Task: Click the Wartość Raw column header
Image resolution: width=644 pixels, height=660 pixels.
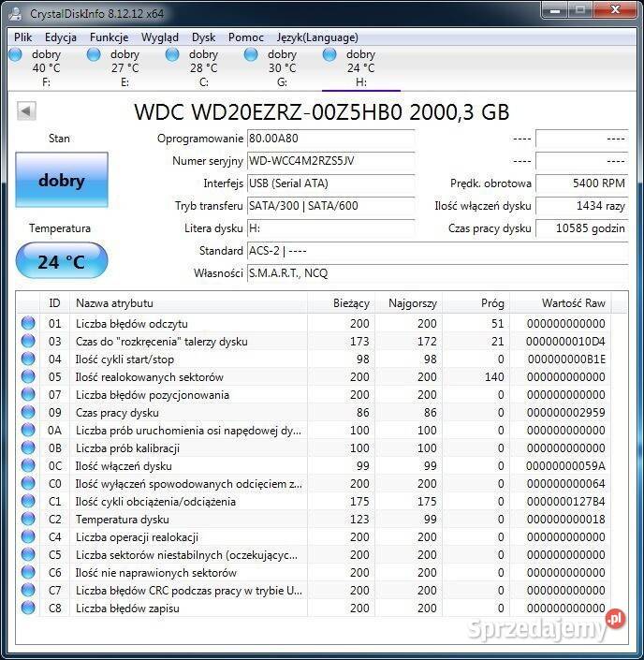Action: click(561, 303)
